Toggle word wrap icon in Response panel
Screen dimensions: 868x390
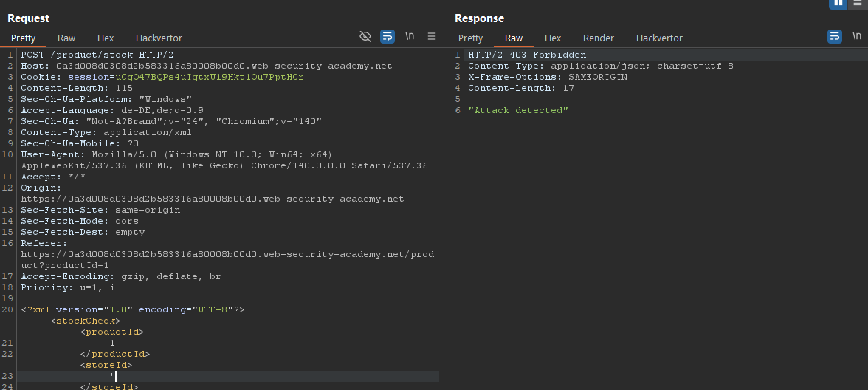pyautogui.click(x=835, y=36)
